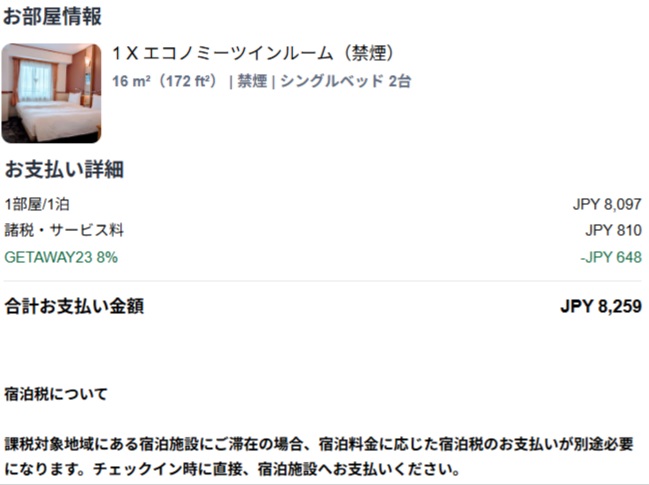Click the 1部屋/1泊 line label
The height and width of the screenshot is (485, 649).
click(37, 204)
